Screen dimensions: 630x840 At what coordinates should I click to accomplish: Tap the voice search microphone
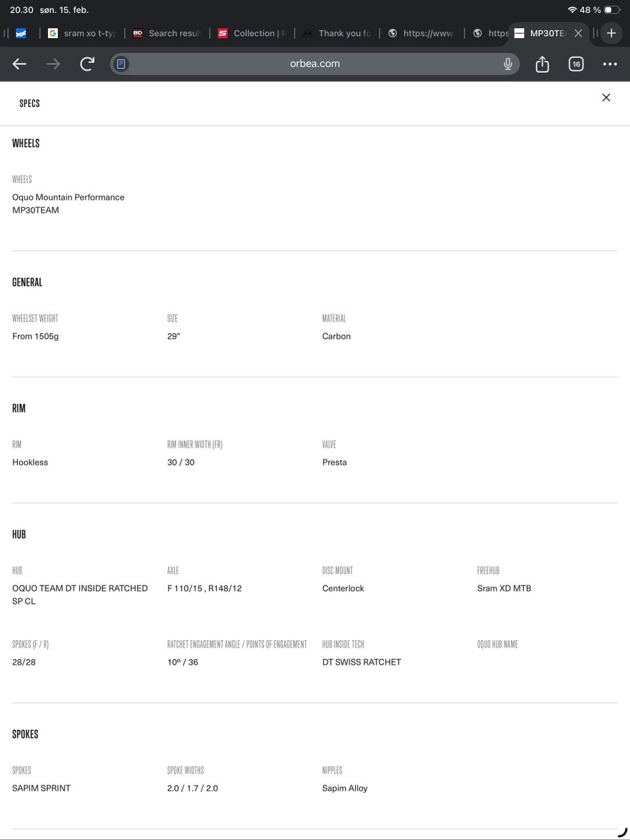[x=507, y=64]
